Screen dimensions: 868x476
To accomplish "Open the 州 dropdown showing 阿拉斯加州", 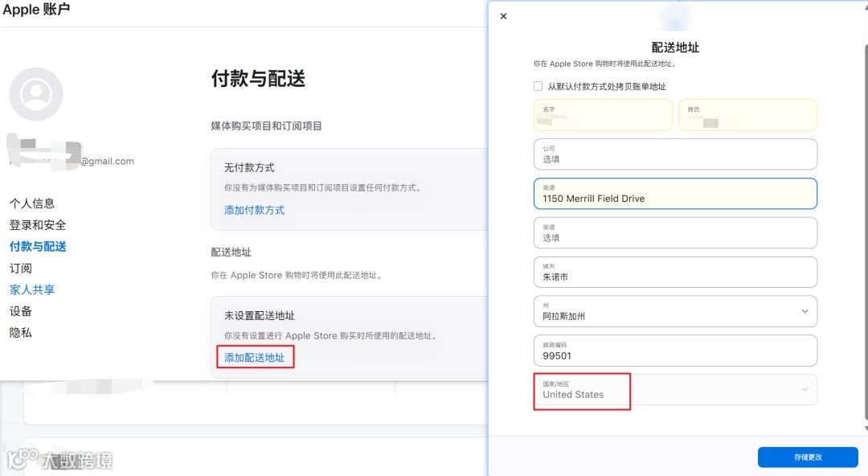I will click(675, 311).
